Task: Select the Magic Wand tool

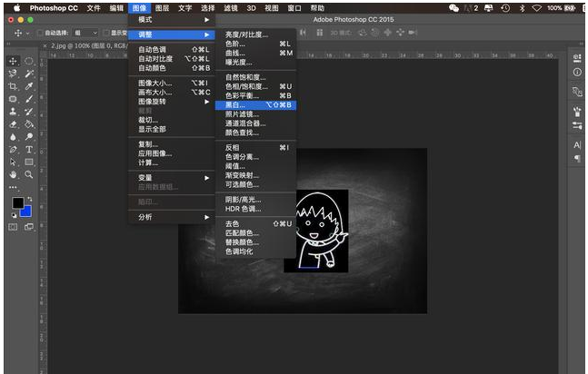Action: click(29, 74)
